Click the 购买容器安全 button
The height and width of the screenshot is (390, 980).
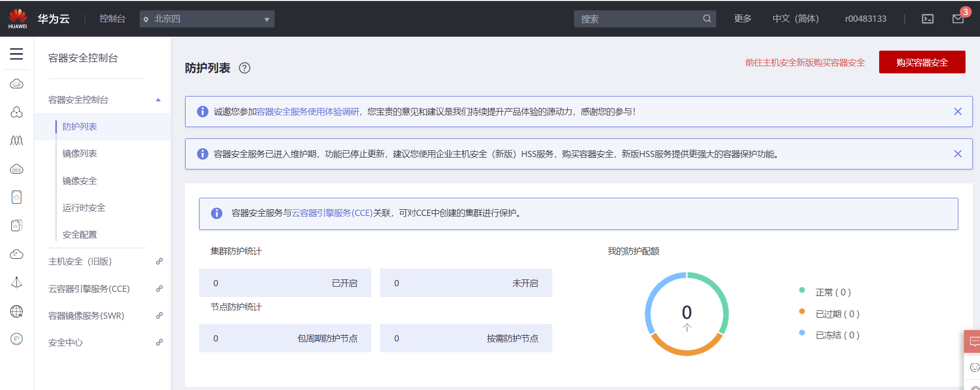click(x=922, y=62)
